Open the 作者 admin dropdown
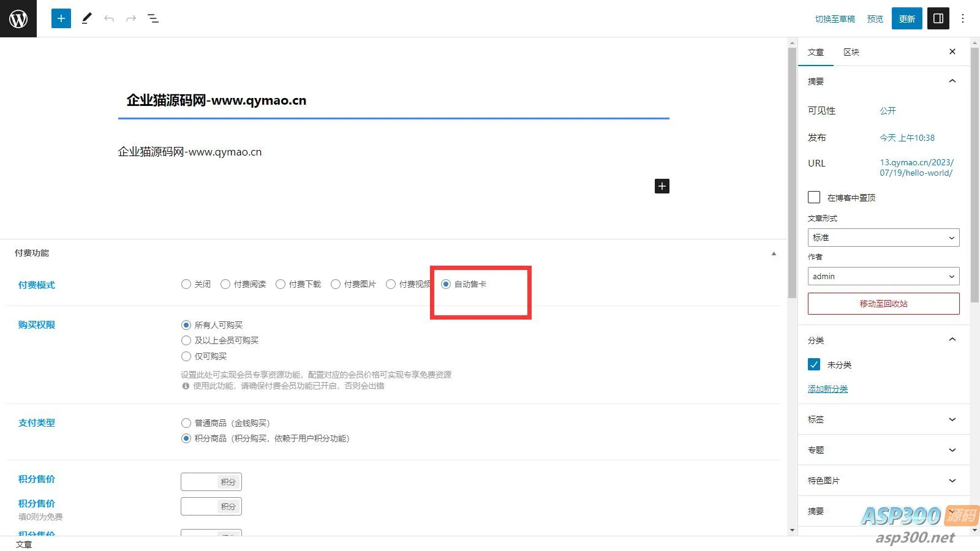The image size is (980, 551). tap(883, 276)
